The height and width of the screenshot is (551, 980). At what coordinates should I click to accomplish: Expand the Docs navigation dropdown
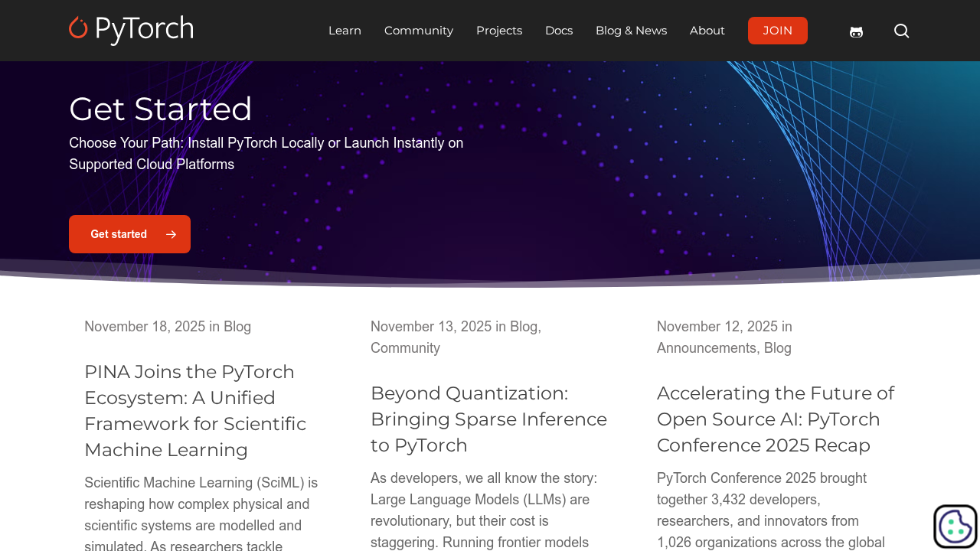pos(559,31)
